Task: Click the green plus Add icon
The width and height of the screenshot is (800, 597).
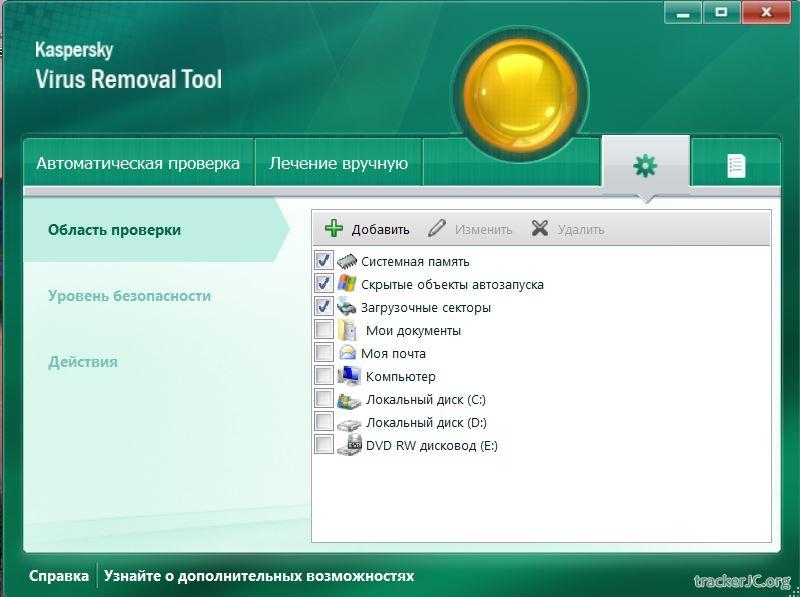Action: 335,229
